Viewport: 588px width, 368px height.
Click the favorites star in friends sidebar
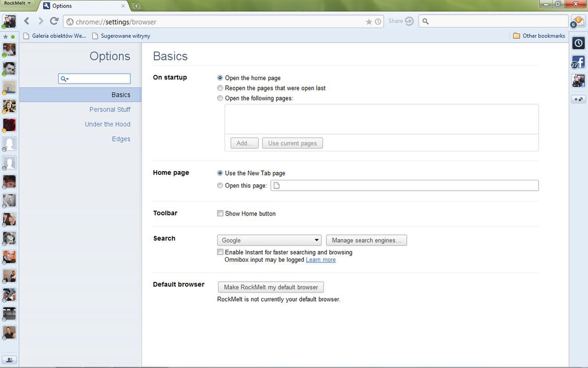[x=6, y=36]
